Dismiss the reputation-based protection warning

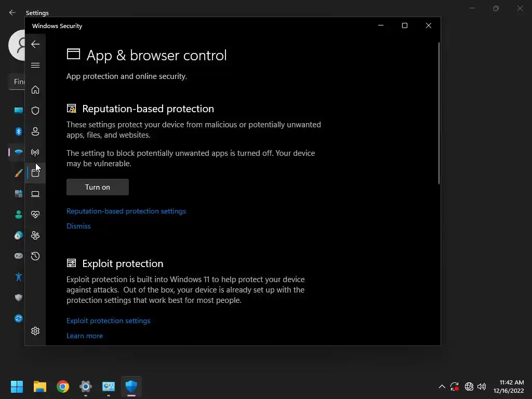click(x=78, y=226)
